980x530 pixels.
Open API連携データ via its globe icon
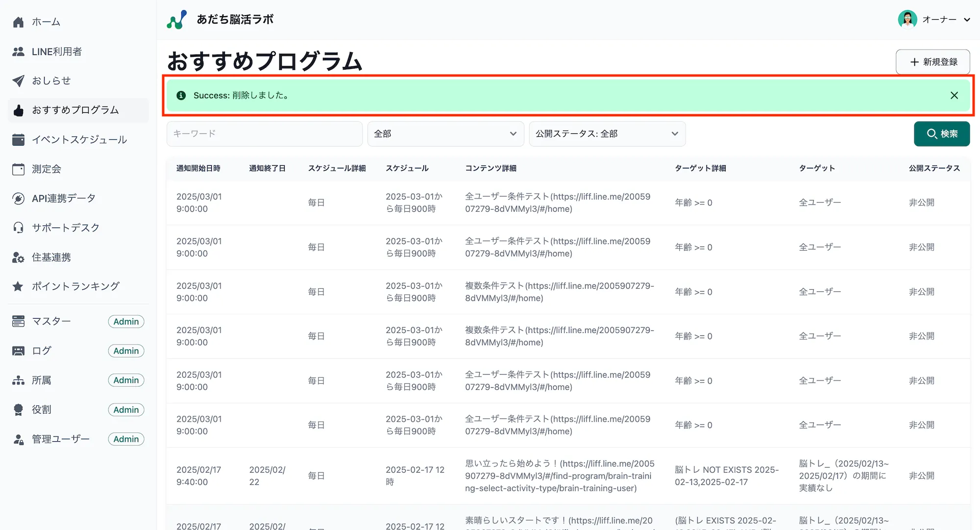(x=18, y=198)
